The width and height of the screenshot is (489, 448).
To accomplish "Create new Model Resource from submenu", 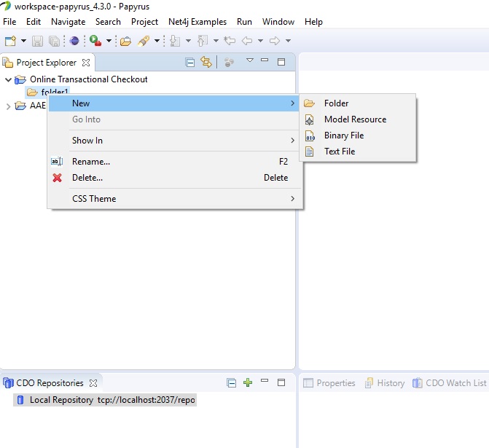I will point(358,119).
